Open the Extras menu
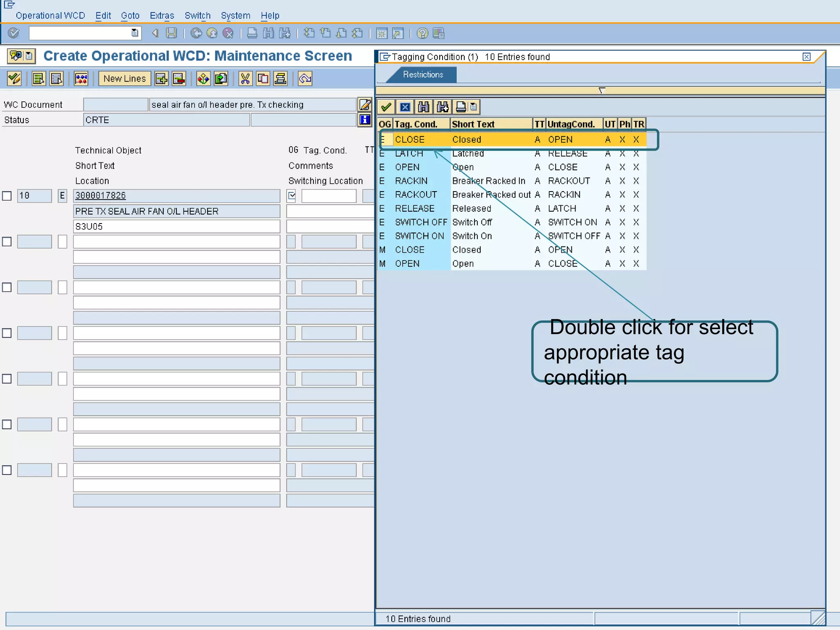This screenshot has width=840, height=630. [162, 16]
